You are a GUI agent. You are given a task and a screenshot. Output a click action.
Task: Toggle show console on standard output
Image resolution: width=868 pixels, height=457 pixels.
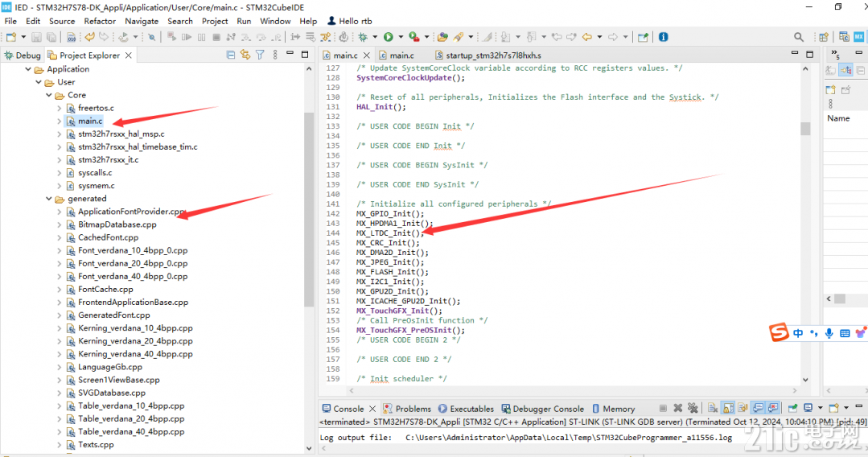[758, 408]
